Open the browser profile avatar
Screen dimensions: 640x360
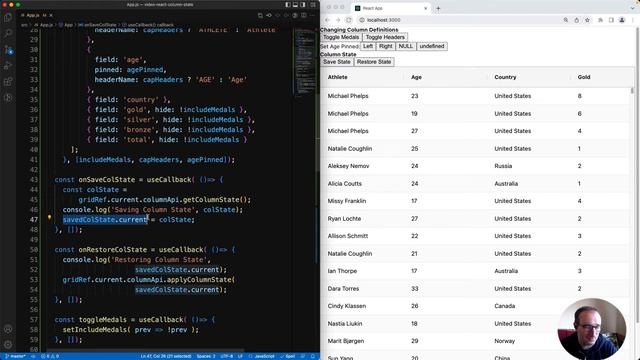pos(622,20)
